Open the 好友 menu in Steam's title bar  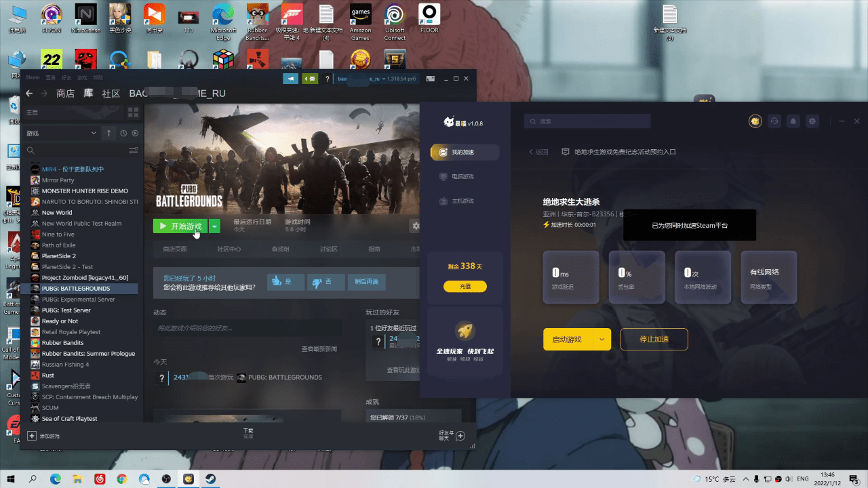coord(68,78)
